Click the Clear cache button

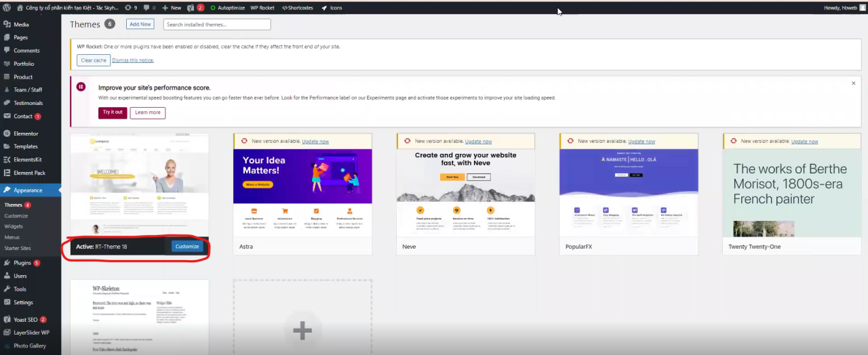pos(94,60)
